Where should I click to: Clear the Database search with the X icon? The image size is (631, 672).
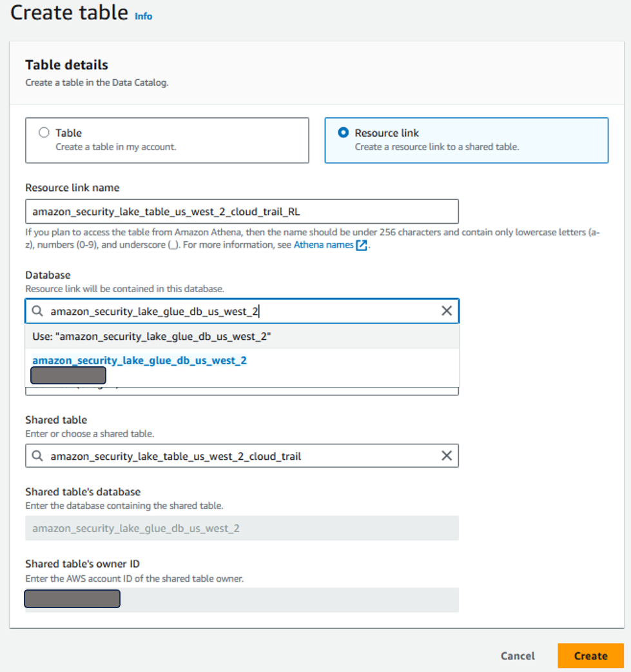447,311
